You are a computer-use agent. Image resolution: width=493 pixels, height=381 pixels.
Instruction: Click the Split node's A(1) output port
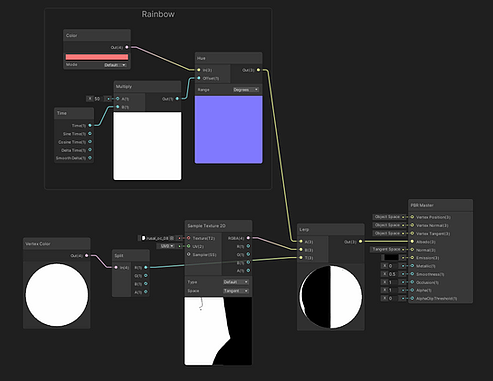point(146,292)
